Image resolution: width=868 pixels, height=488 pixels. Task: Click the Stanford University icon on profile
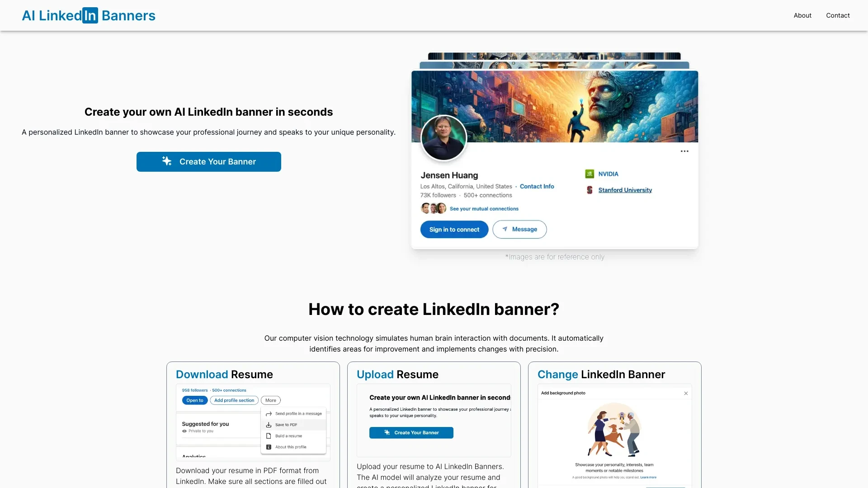click(x=590, y=189)
